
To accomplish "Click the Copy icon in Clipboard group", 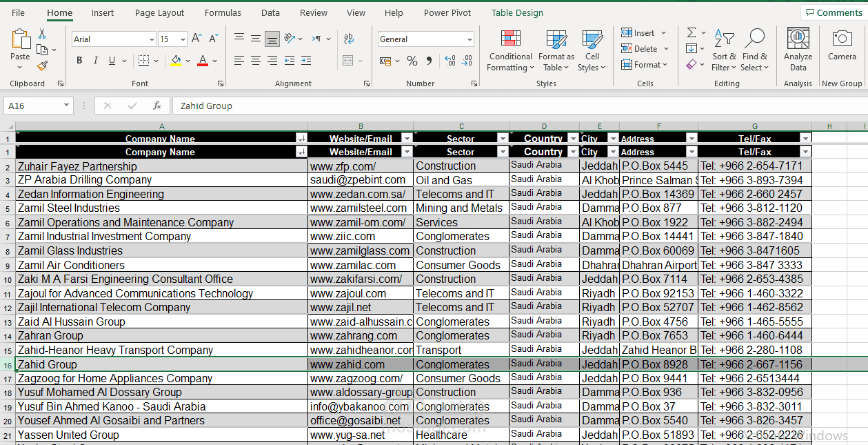I will pyautogui.click(x=41, y=50).
